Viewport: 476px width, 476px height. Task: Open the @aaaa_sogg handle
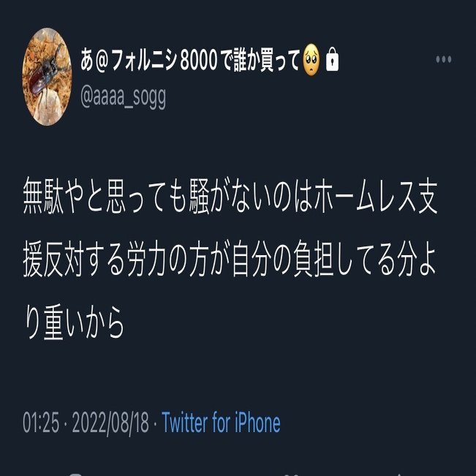coord(124,97)
